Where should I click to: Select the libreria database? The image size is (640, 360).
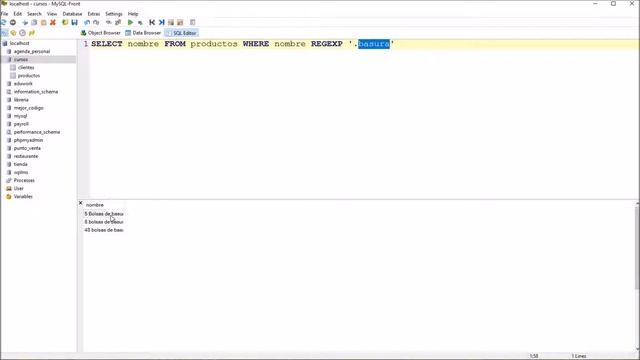coord(21,100)
